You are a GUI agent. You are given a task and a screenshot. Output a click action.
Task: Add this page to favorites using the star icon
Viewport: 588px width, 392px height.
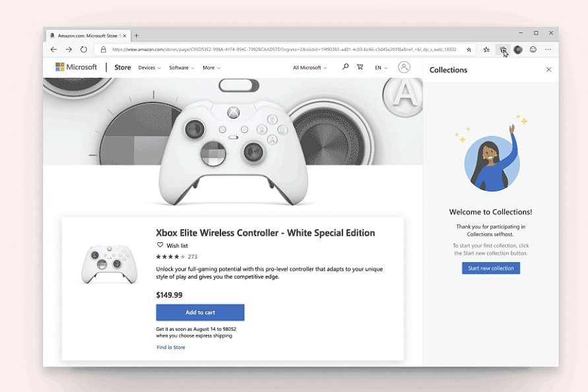tap(469, 49)
